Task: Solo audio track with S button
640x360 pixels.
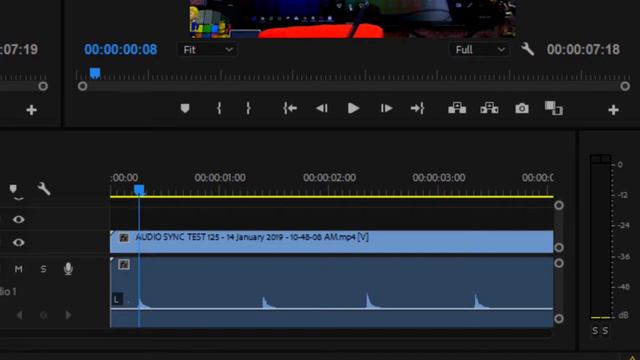Action: pyautogui.click(x=43, y=269)
